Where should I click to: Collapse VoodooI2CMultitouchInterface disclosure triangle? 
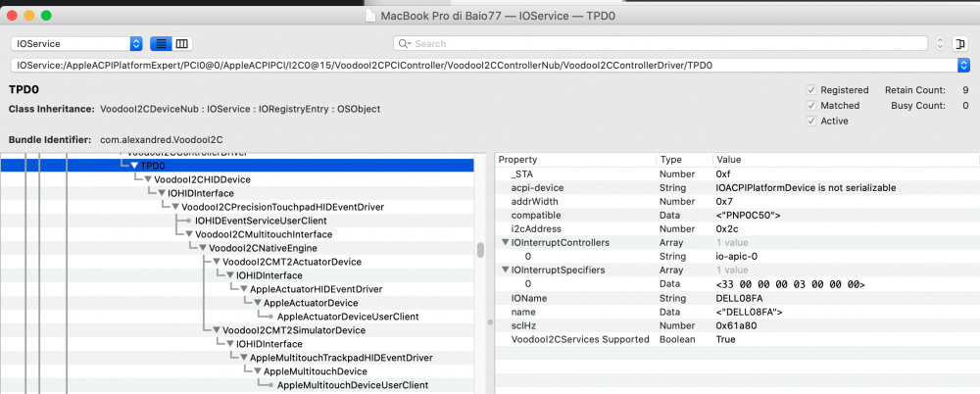coord(189,234)
